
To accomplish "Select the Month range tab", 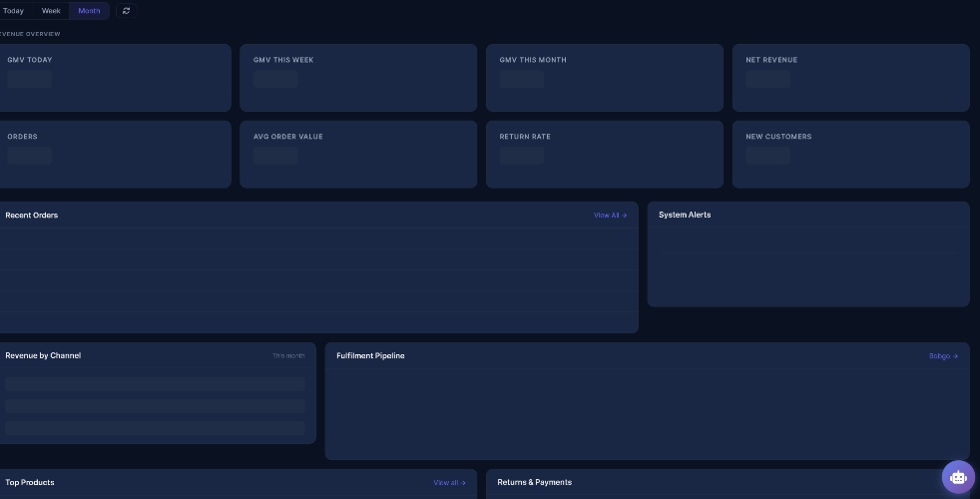I will pyautogui.click(x=89, y=11).
